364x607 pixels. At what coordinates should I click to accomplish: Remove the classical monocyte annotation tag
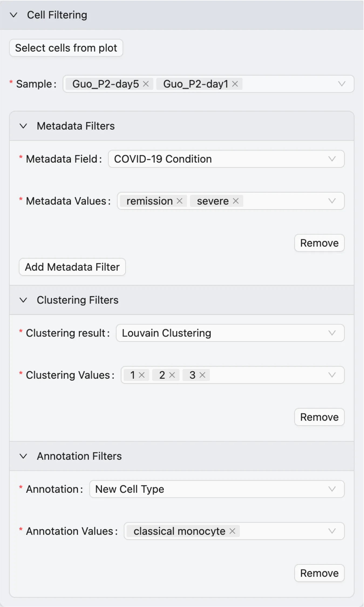[x=232, y=531]
